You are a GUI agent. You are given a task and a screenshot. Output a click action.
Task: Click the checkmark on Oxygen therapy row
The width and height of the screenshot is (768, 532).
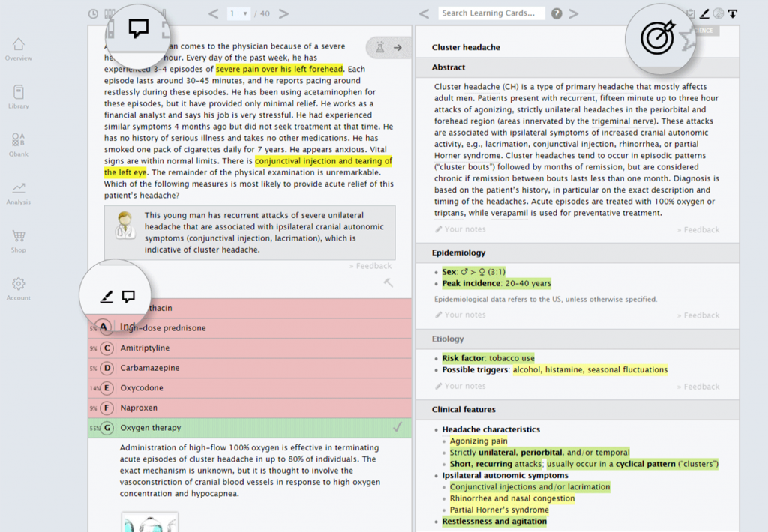pyautogui.click(x=397, y=427)
